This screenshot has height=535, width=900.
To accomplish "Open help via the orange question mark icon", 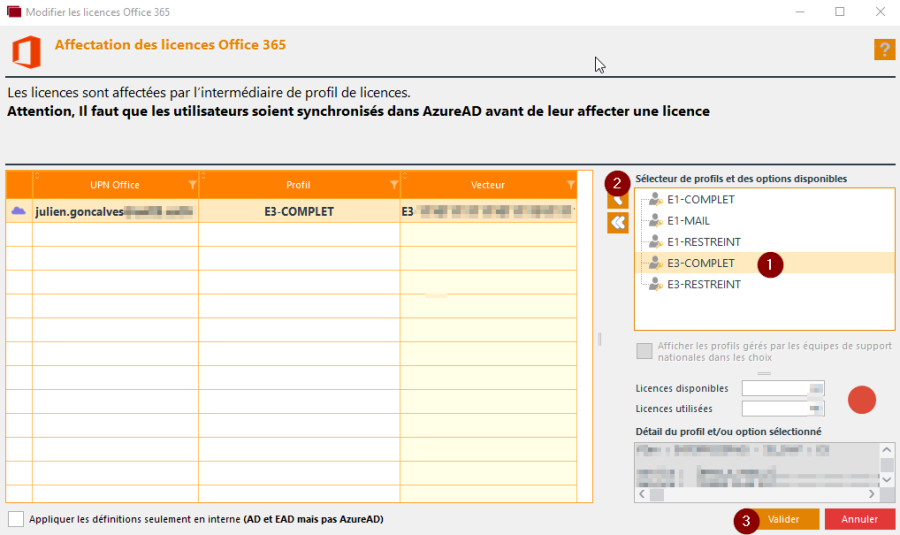I will (884, 49).
